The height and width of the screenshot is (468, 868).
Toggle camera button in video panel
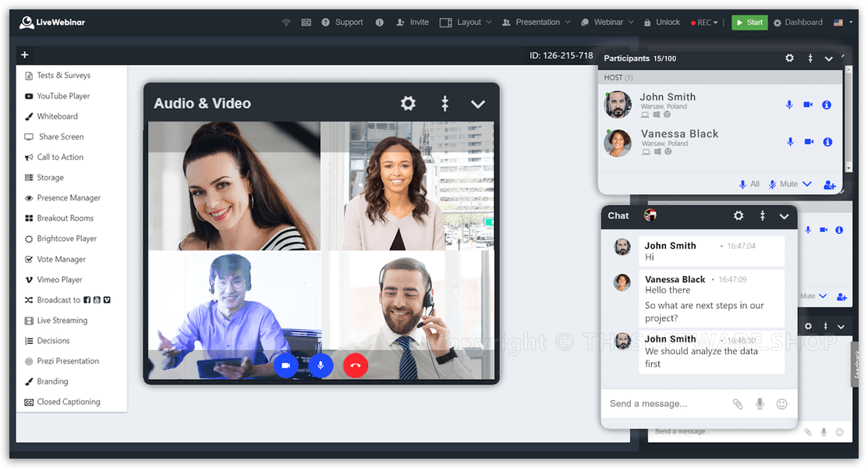[286, 365]
